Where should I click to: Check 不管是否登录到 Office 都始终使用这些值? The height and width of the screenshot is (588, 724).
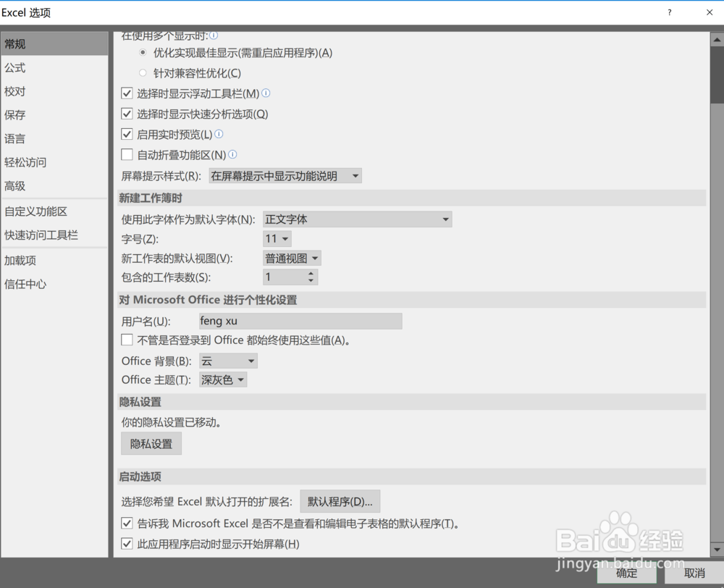pyautogui.click(x=127, y=340)
